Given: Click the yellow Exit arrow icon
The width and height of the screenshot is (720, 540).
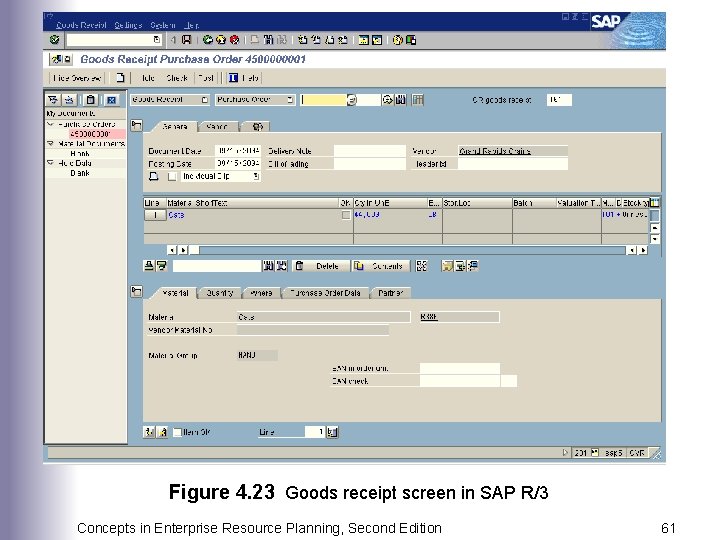Looking at the screenshot, I should coord(221,40).
